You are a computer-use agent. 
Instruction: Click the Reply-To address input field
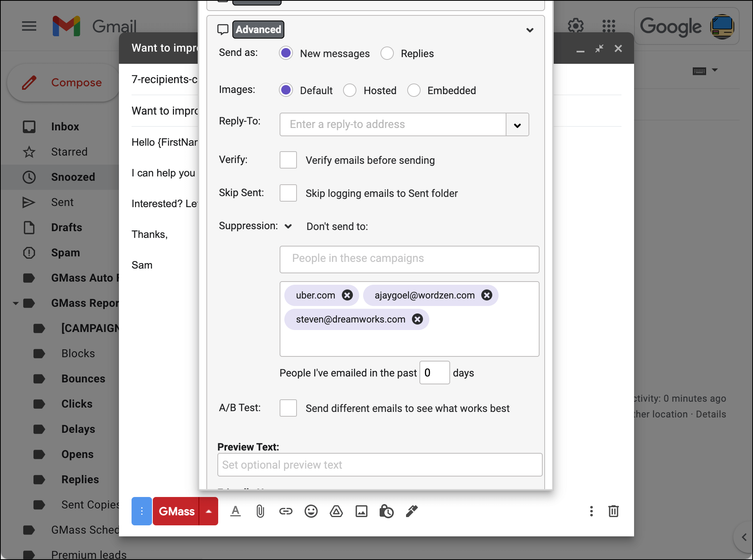(393, 124)
